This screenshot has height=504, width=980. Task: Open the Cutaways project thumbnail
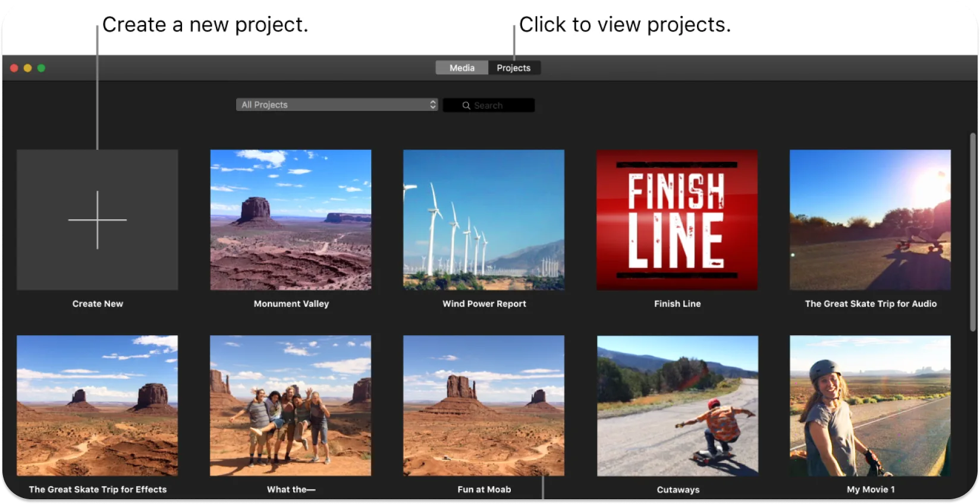click(x=677, y=405)
